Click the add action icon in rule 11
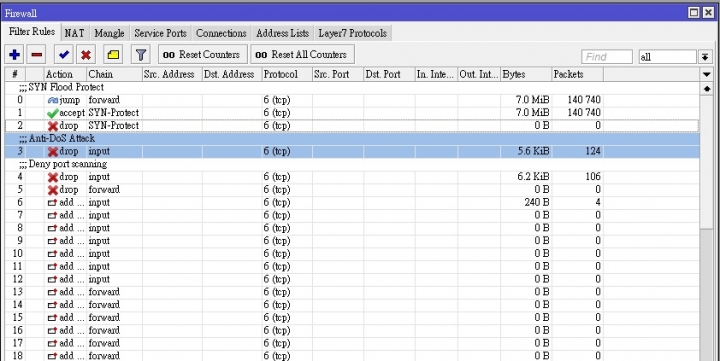This screenshot has width=720, height=361. [52, 267]
